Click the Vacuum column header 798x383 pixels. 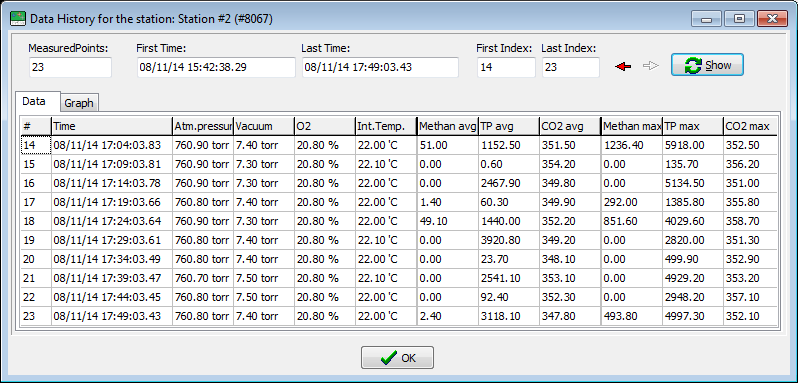pyautogui.click(x=264, y=126)
